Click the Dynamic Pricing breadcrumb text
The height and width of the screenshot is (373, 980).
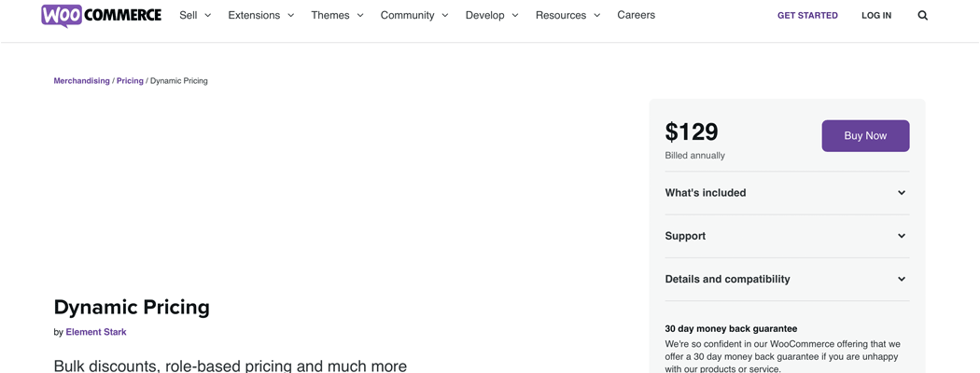coord(179,80)
